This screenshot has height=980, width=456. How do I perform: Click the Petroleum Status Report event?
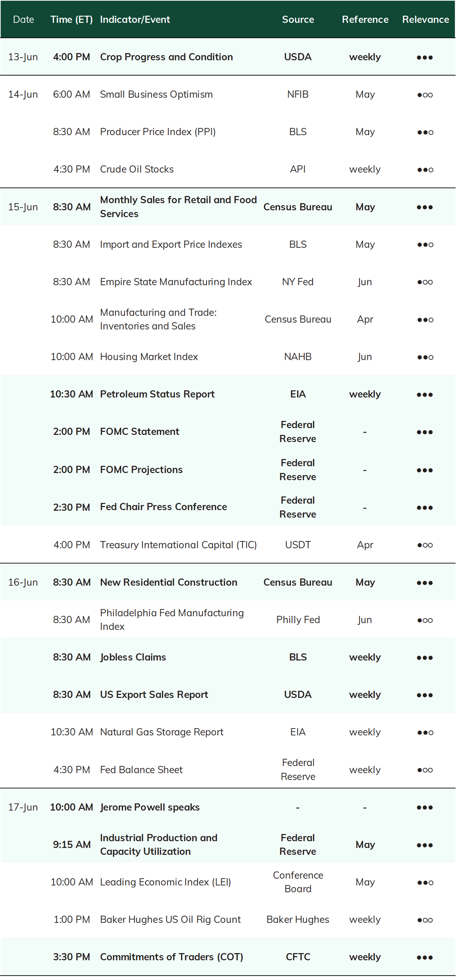coord(157,394)
